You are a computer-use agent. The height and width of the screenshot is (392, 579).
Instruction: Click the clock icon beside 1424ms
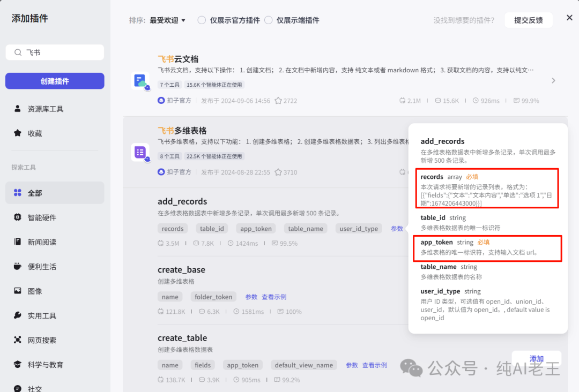pos(231,243)
